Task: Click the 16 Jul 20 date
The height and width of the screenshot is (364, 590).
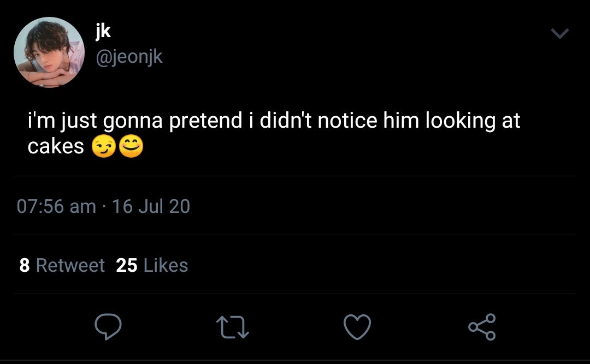Action: point(151,206)
